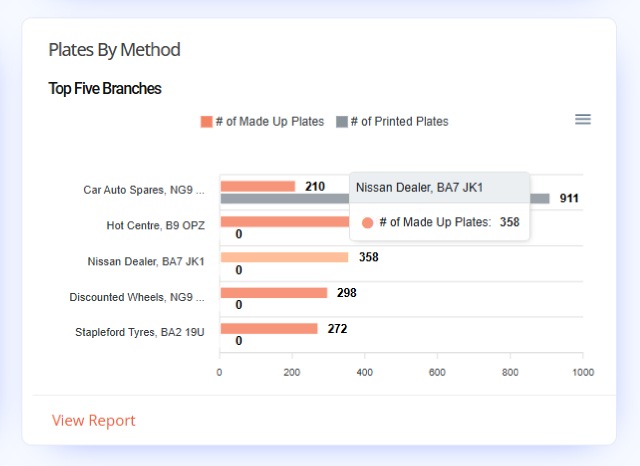Image resolution: width=640 pixels, height=466 pixels.
Task: Open the chart hamburger menu icon
Action: click(583, 119)
